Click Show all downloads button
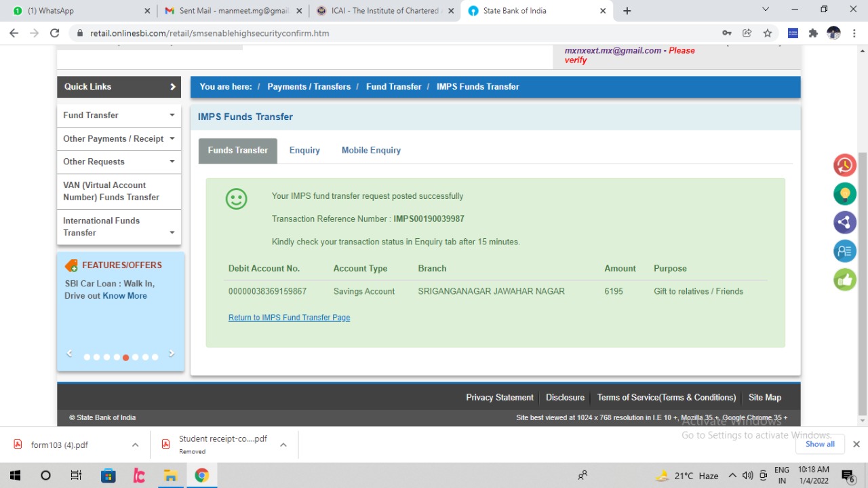The width and height of the screenshot is (868, 488). [820, 444]
